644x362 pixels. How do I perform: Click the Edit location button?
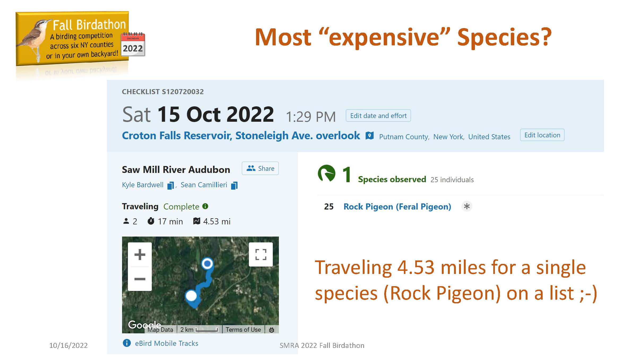pos(542,135)
